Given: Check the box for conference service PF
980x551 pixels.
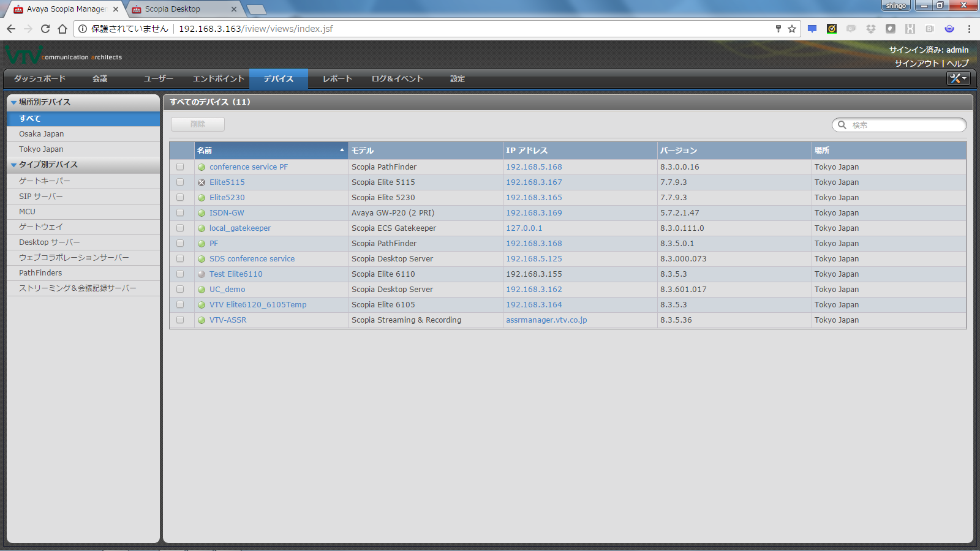Looking at the screenshot, I should point(180,167).
